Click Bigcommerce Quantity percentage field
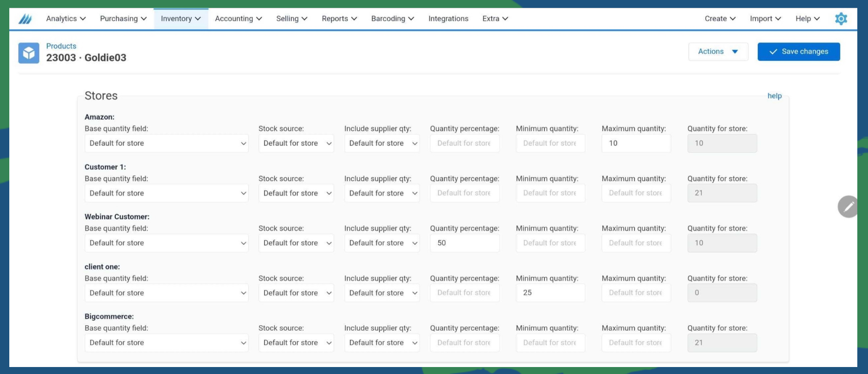 465,343
